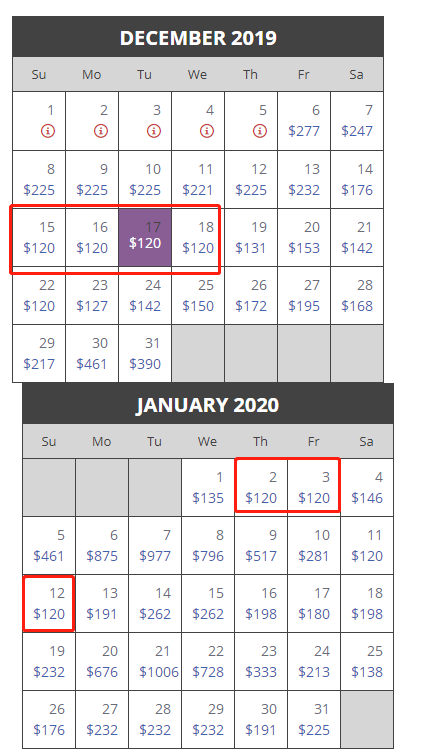The width and height of the screenshot is (423, 754).
Task: Click info icon on December 1
Action: tap(48, 131)
